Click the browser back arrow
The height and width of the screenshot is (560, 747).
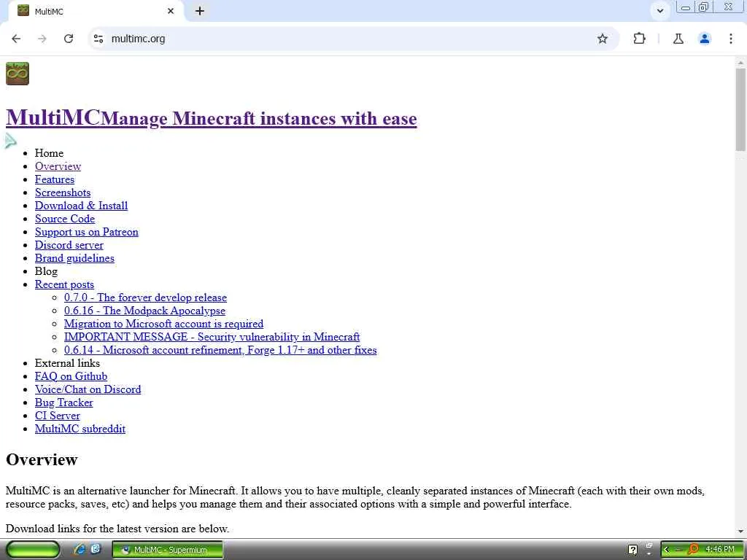tap(16, 39)
